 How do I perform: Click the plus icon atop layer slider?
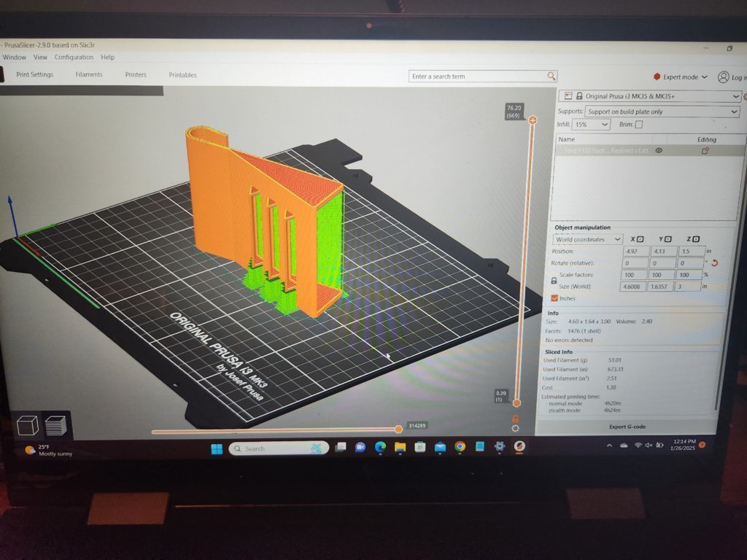click(x=533, y=120)
